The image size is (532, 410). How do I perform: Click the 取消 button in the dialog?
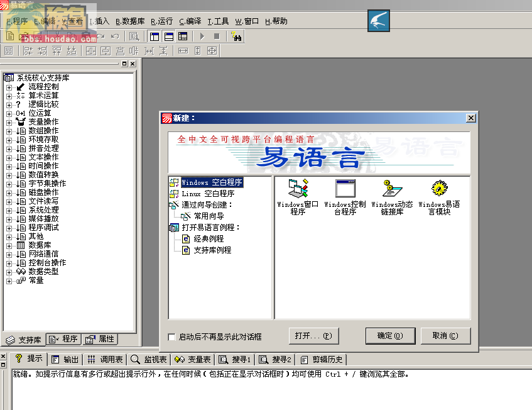(x=445, y=336)
